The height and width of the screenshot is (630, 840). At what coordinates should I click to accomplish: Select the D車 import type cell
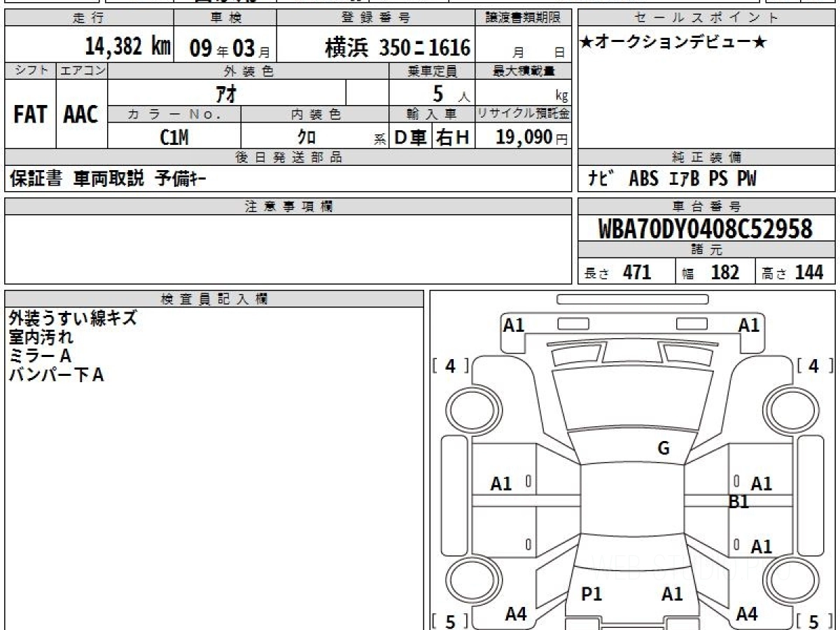[410, 138]
